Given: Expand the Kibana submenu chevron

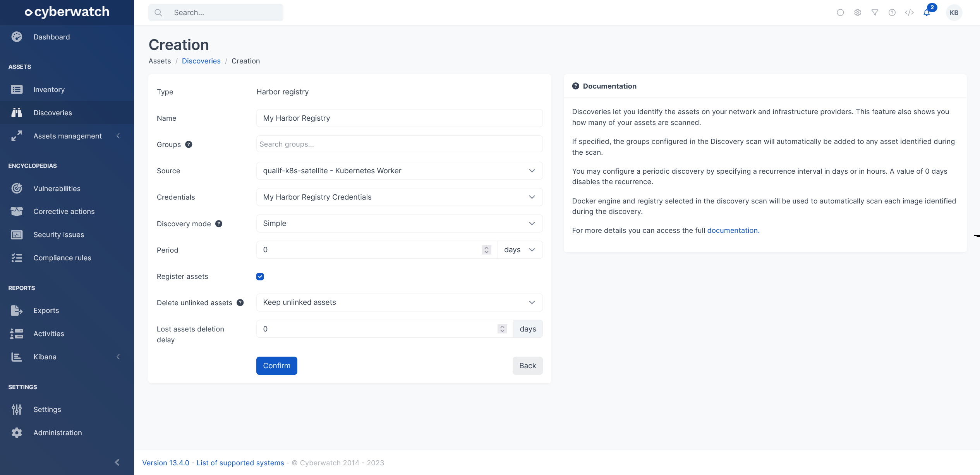Looking at the screenshot, I should point(118,357).
